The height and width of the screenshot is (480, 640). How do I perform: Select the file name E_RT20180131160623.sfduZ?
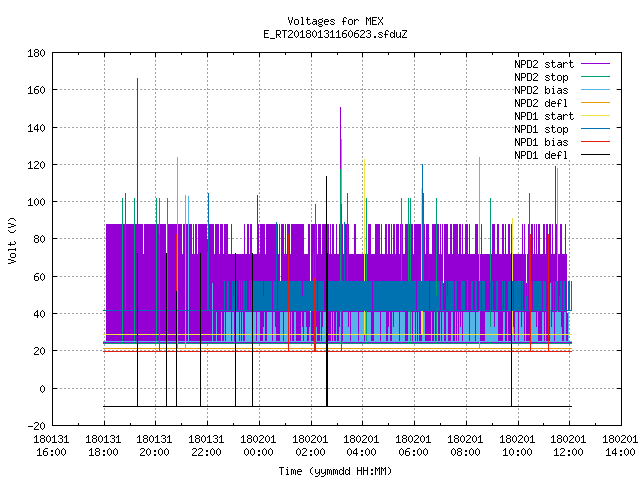pyautogui.click(x=335, y=34)
